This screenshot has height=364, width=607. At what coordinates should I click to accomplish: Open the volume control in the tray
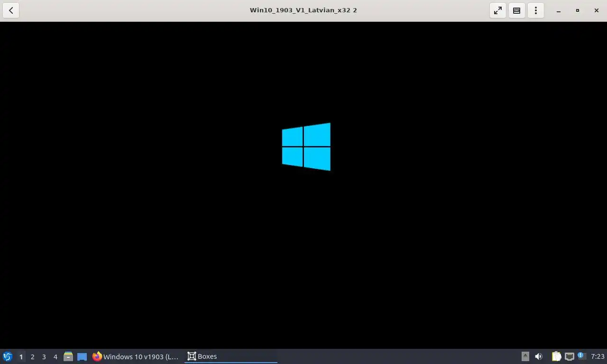point(539,356)
